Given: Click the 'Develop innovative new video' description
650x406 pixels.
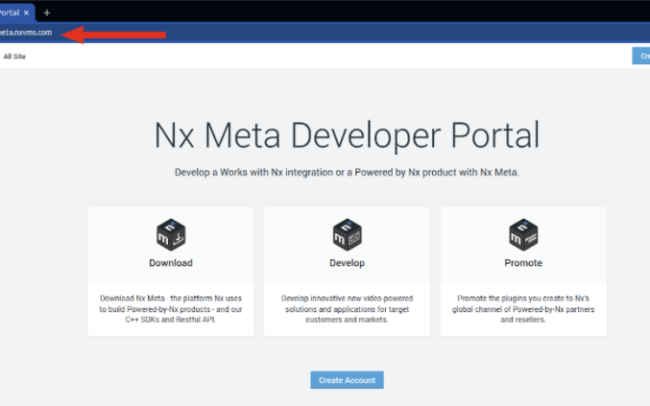Looking at the screenshot, I should click(347, 309).
